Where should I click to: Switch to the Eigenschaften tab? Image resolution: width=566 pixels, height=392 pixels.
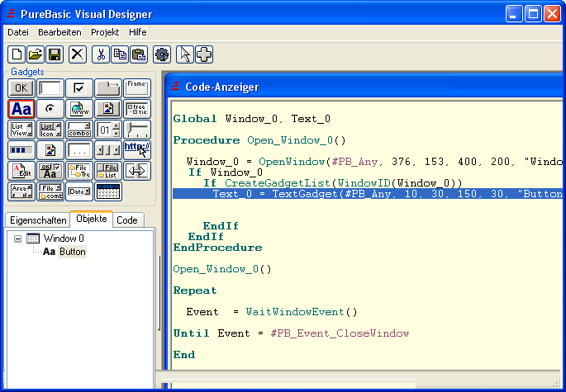[38, 220]
